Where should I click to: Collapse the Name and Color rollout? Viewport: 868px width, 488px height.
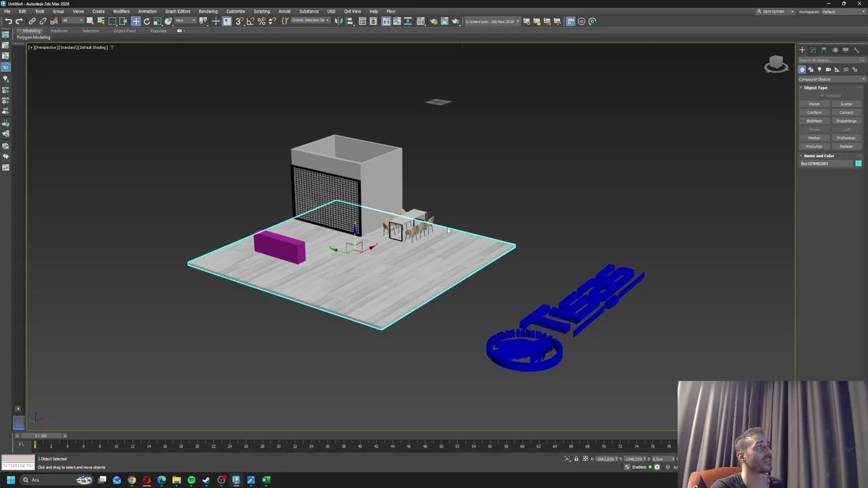818,156
